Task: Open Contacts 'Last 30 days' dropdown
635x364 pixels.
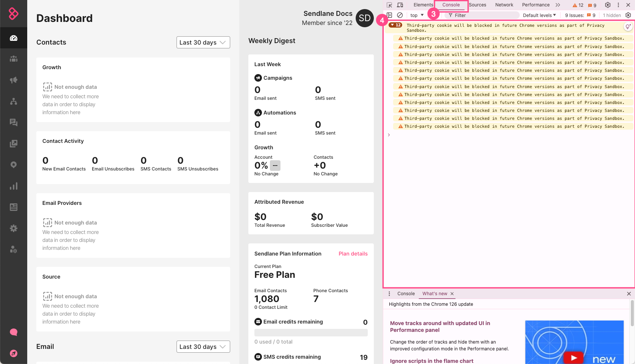Action: click(x=203, y=42)
